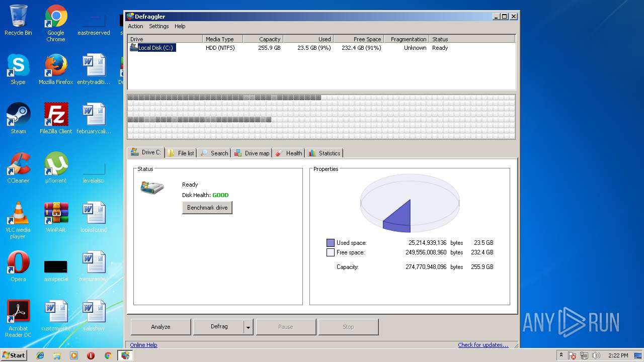Open the Help menu
This screenshot has width=644, height=362.
pyautogui.click(x=180, y=26)
